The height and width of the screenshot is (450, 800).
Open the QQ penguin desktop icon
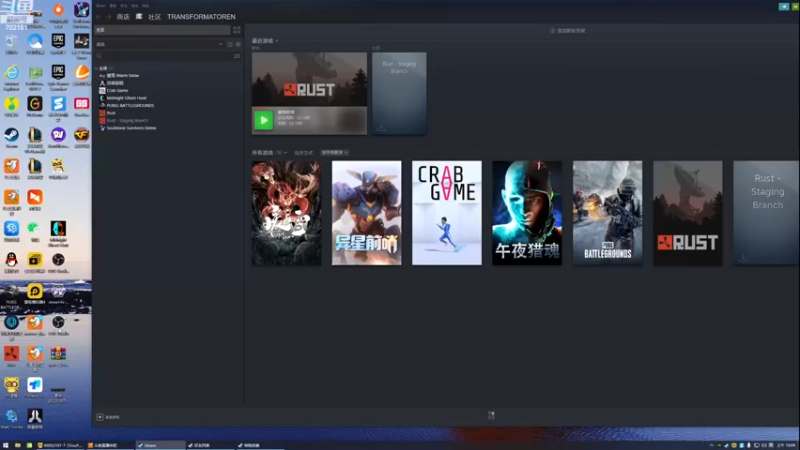pyautogui.click(x=12, y=262)
